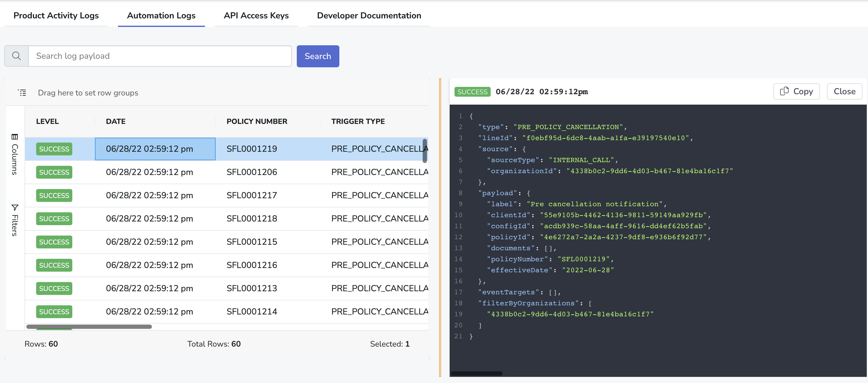Focus the Search log payload field
Screen dimensions: 868x383
point(160,56)
